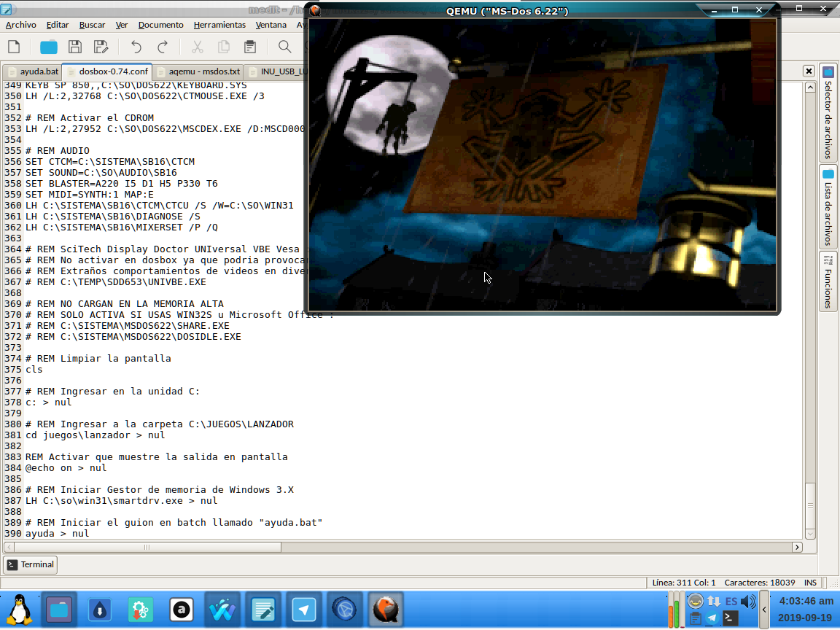Screen dimensions: 840x630
Task: Click the horizontal scrollbar thumb
Action: (x=147, y=547)
